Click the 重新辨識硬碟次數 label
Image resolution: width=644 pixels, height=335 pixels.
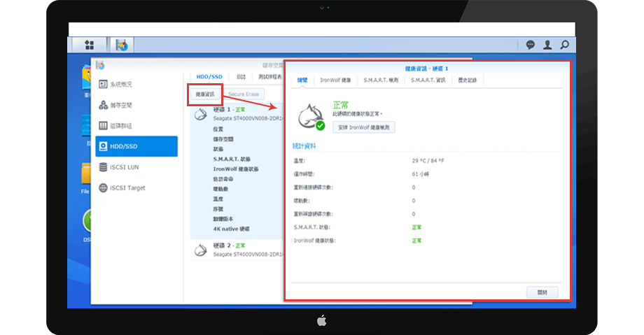pyautogui.click(x=314, y=214)
